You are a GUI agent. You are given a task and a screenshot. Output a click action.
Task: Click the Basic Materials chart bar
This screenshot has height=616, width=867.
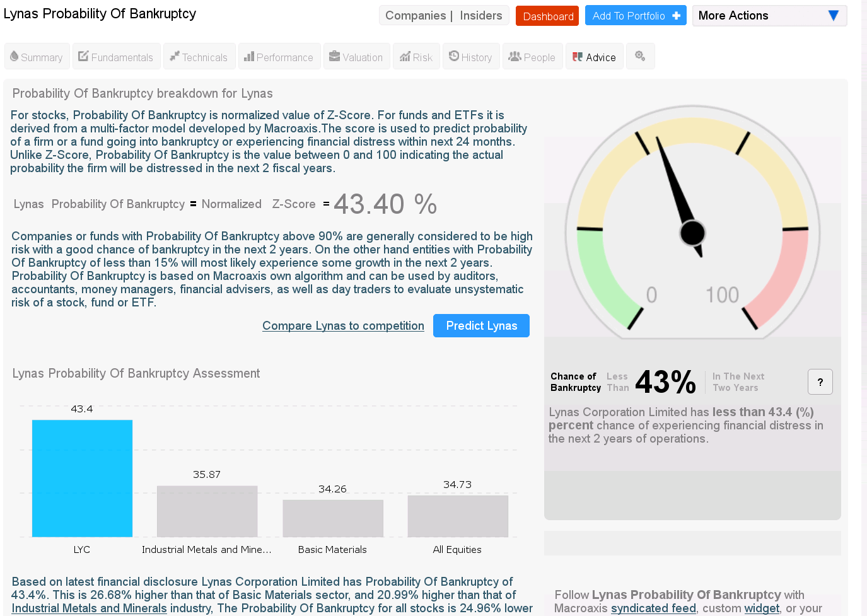tap(333, 518)
